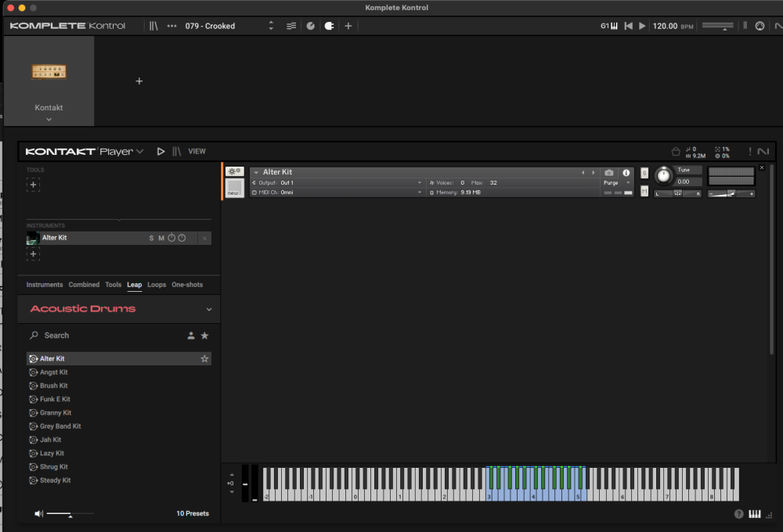Switch to the One-shots tab

187,285
